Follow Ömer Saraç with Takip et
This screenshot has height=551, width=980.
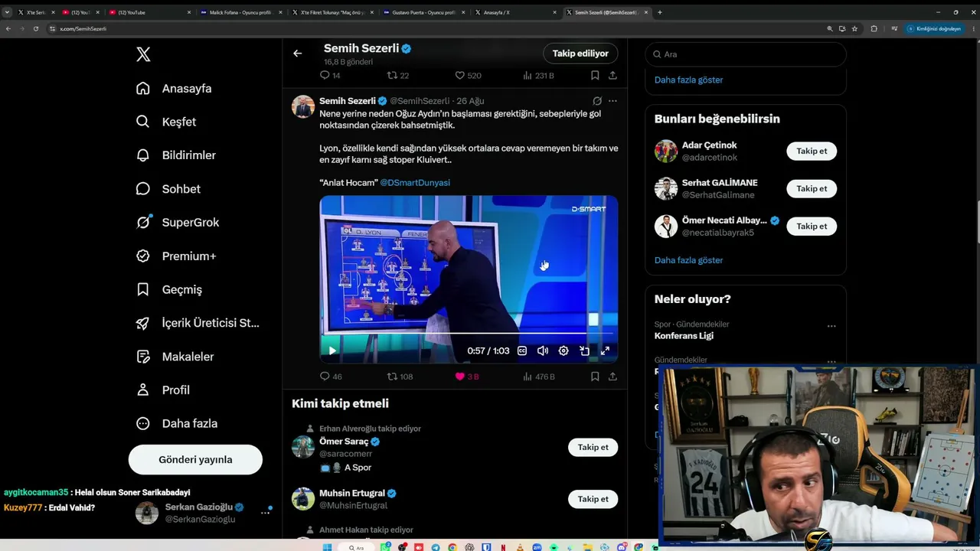point(593,448)
